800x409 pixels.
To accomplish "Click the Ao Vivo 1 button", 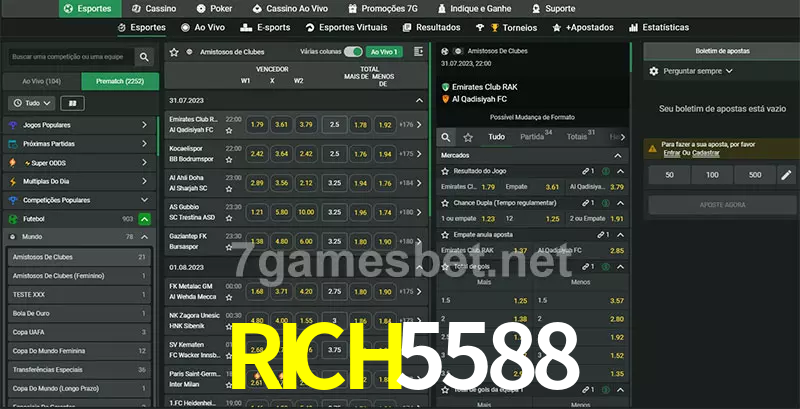I will point(384,52).
